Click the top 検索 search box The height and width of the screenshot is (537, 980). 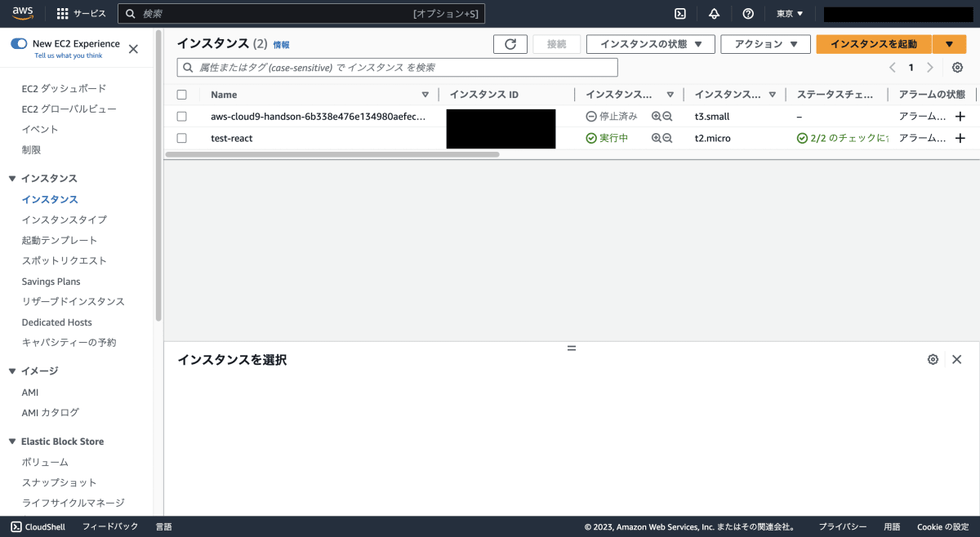301,13
